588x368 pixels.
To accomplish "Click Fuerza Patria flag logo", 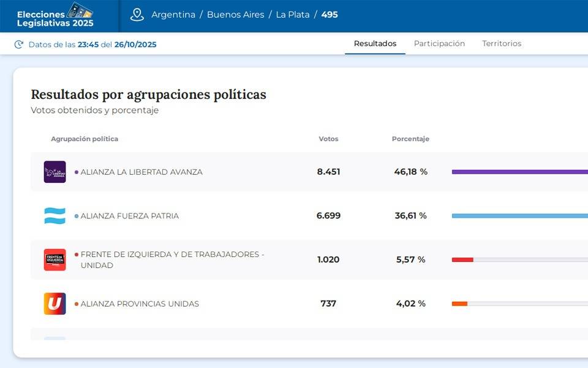I will point(55,216).
